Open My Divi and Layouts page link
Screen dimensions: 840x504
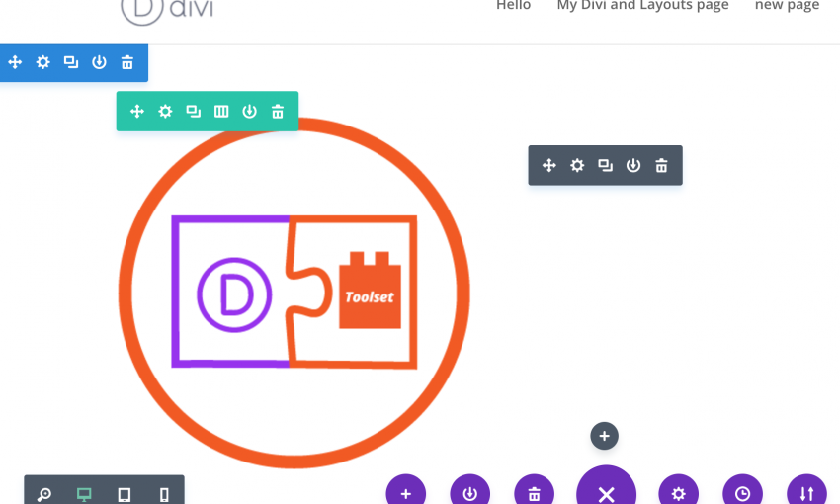coord(643,5)
